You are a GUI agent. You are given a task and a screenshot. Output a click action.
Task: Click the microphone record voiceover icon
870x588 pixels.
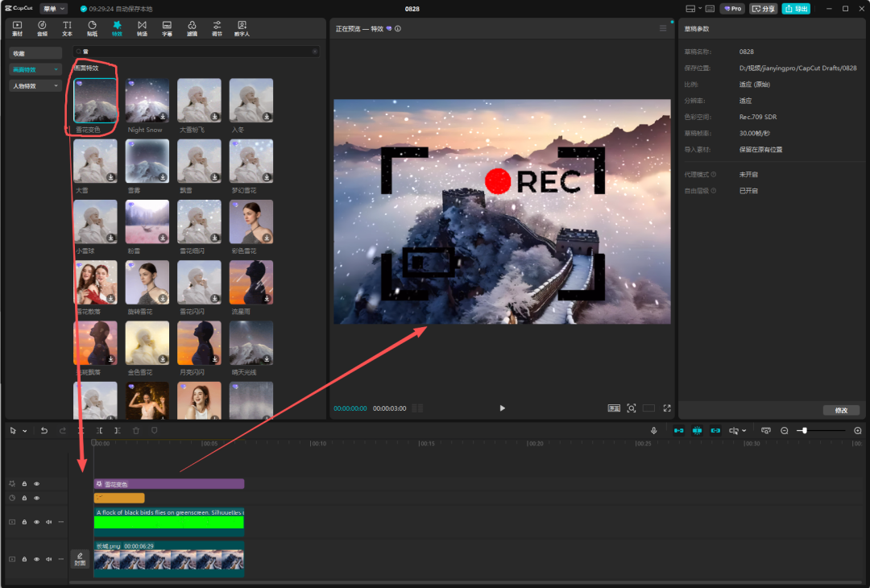point(654,431)
